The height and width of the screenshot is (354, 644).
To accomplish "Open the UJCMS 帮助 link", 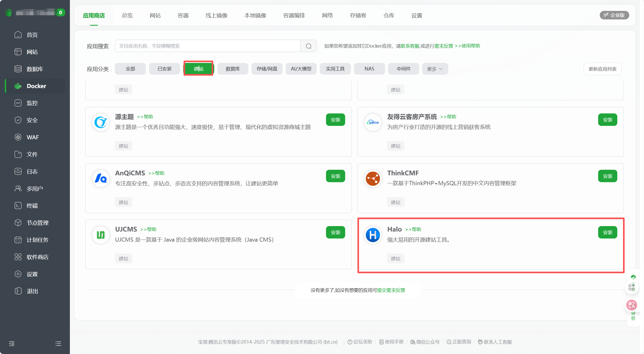I will coord(149,229).
